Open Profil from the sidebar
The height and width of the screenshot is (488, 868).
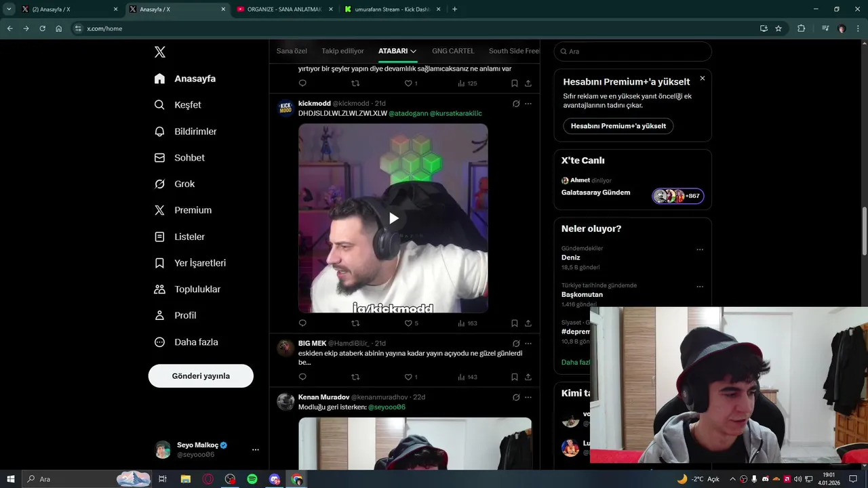point(176,315)
